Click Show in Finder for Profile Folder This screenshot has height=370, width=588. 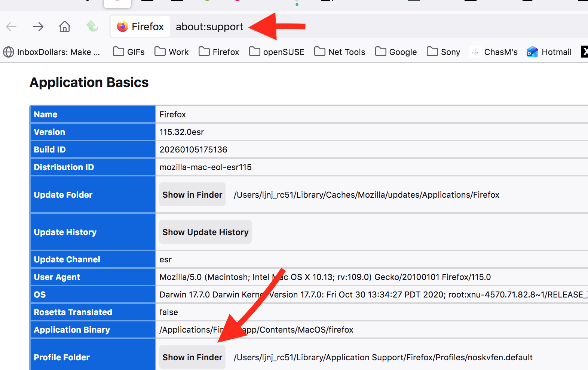coord(192,357)
